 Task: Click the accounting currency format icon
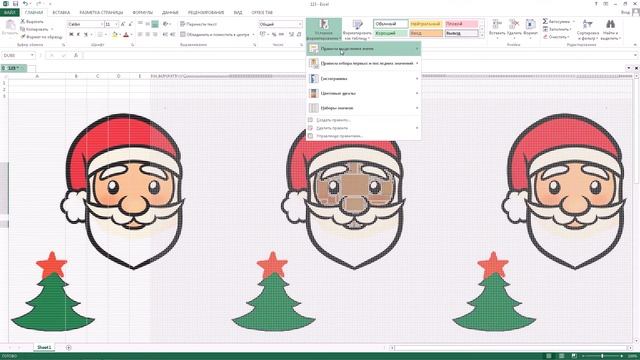pos(262,34)
